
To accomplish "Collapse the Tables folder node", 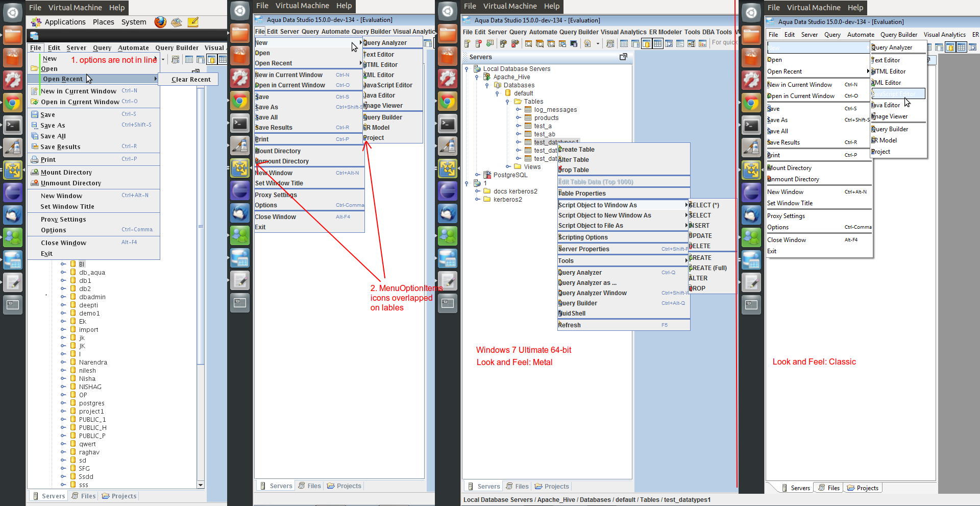I will [x=507, y=102].
